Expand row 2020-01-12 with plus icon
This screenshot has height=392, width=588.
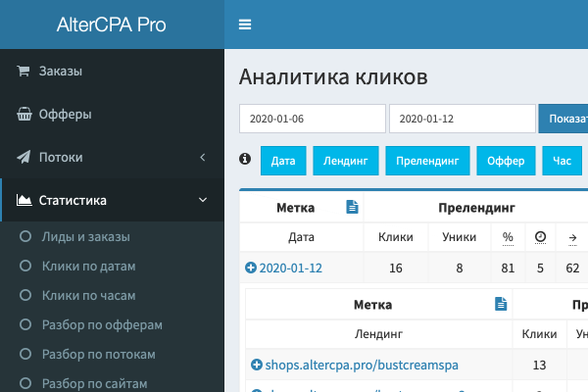(x=251, y=268)
